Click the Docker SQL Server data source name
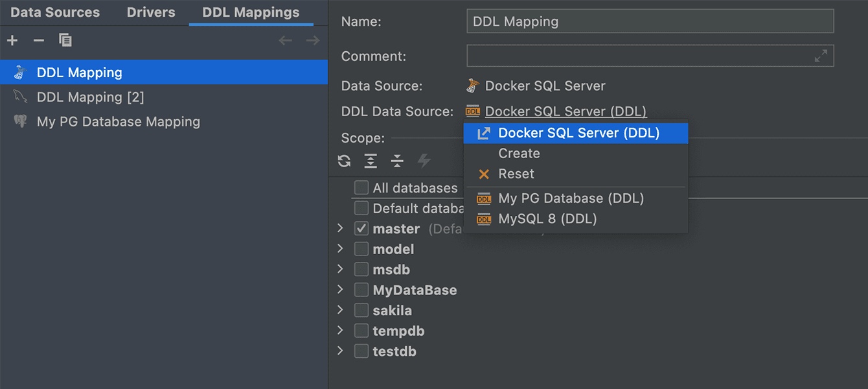868x389 pixels. coord(545,86)
